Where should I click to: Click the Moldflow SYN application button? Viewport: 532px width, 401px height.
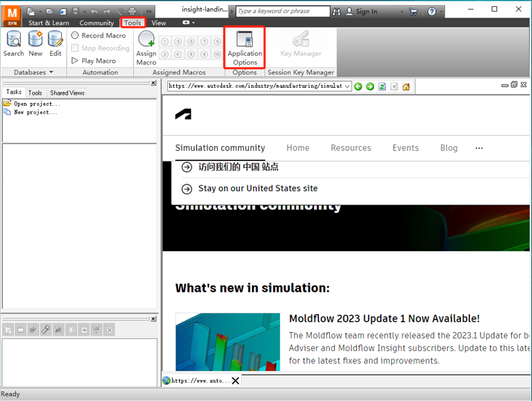pyautogui.click(x=12, y=16)
